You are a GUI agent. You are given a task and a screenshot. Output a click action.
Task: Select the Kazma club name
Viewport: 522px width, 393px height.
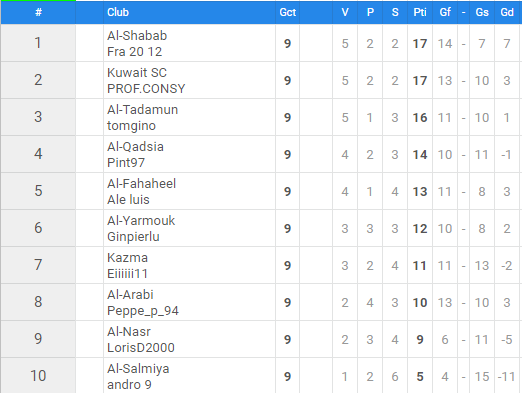click(127, 258)
